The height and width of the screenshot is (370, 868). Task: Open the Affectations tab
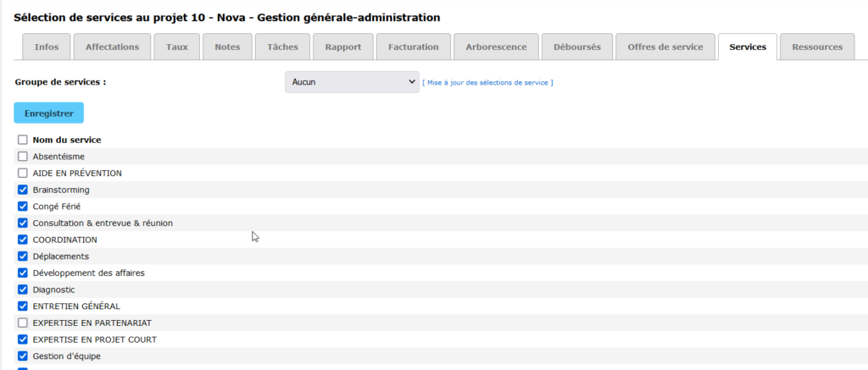(x=112, y=47)
